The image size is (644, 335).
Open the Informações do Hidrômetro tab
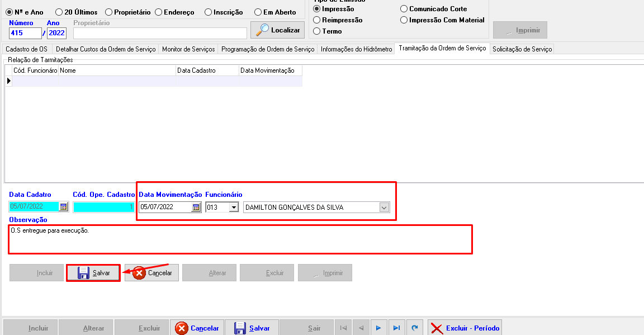pos(356,49)
